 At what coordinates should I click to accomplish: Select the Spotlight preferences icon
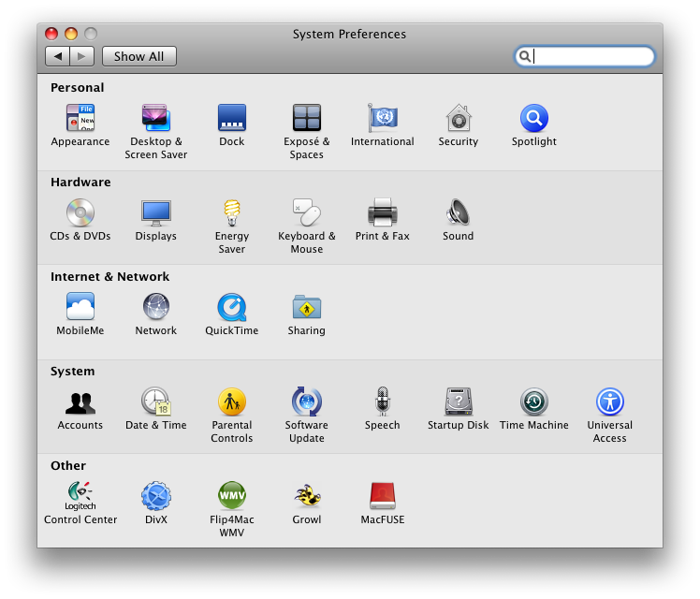533,119
